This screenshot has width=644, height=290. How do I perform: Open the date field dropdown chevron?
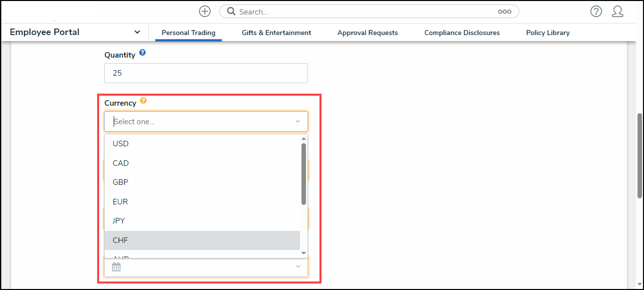click(298, 267)
